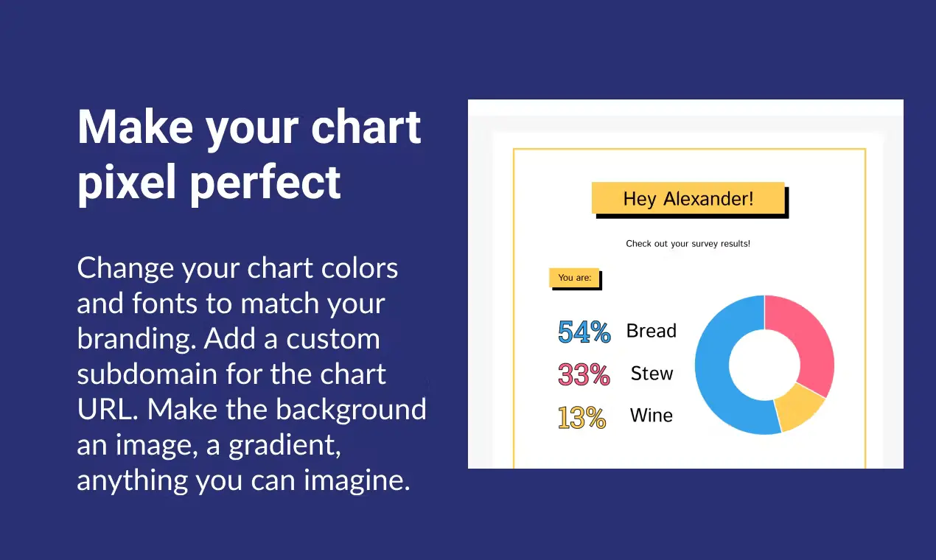Viewport: 936px width, 560px height.
Task: Select the 'Bread' label
Action: click(x=652, y=331)
